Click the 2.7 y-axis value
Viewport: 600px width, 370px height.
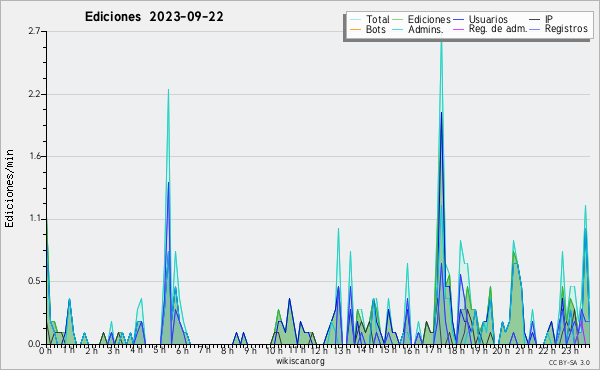34,31
